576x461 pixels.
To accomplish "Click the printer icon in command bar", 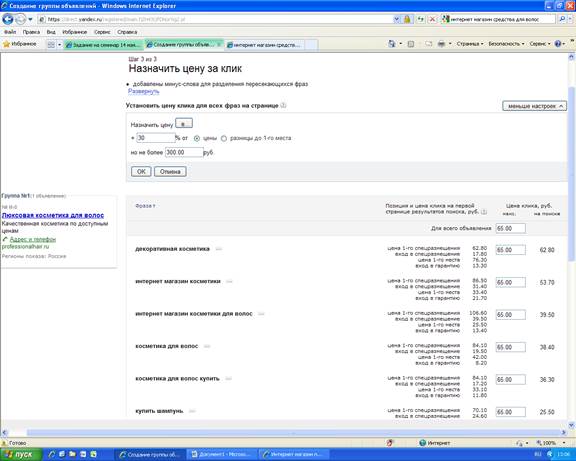I will tap(441, 44).
